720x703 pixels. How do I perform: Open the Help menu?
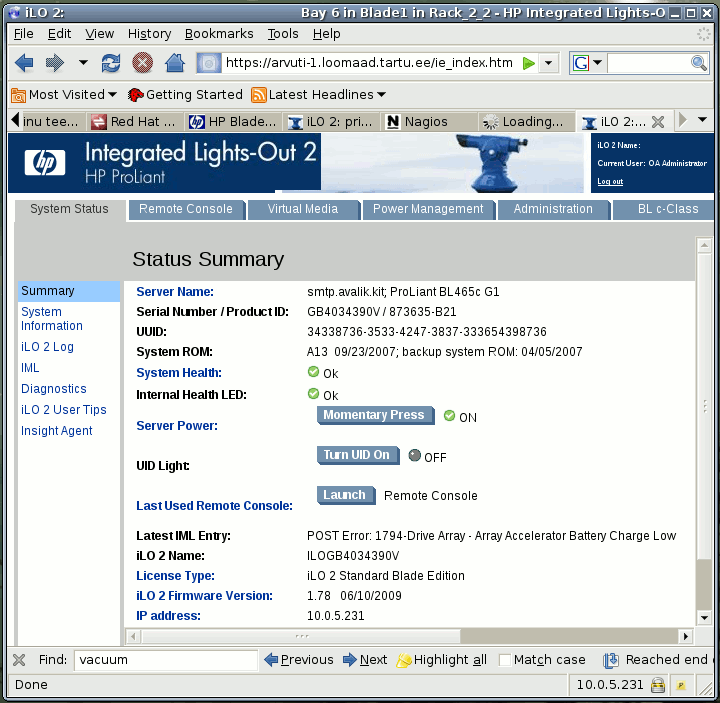326,34
